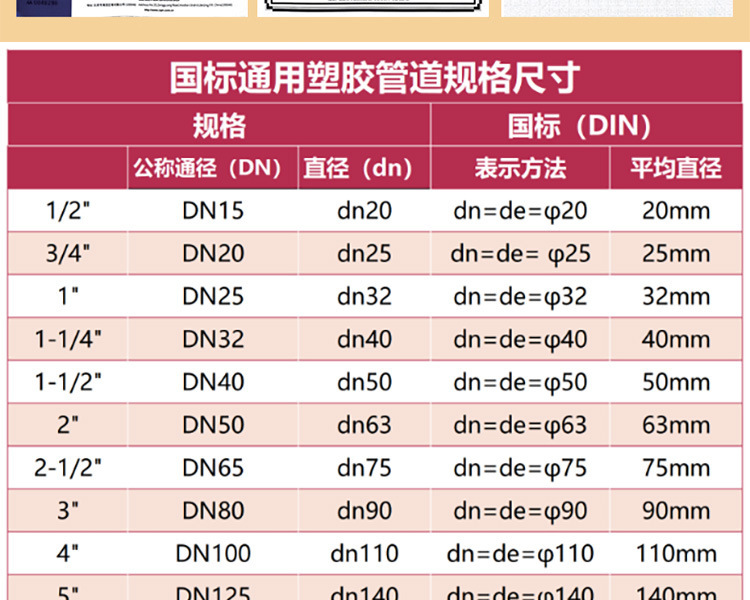750x600 pixels.
Task: Click the 平均直径 column header
Action: pyautogui.click(x=675, y=168)
